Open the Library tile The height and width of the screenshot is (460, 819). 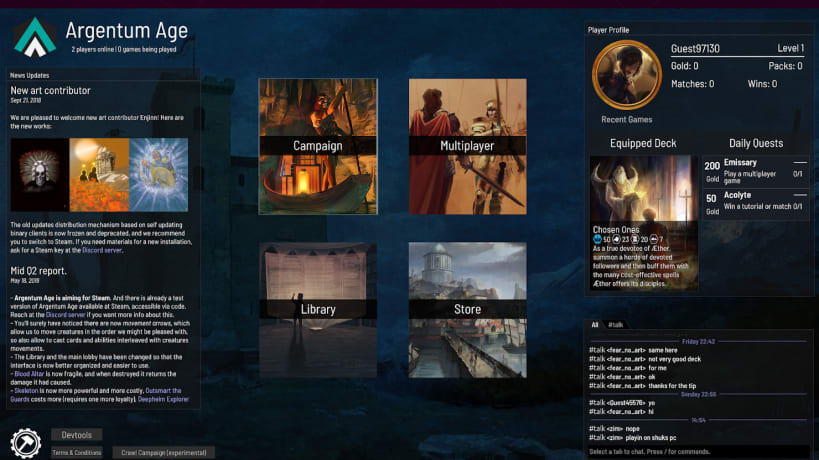click(318, 310)
